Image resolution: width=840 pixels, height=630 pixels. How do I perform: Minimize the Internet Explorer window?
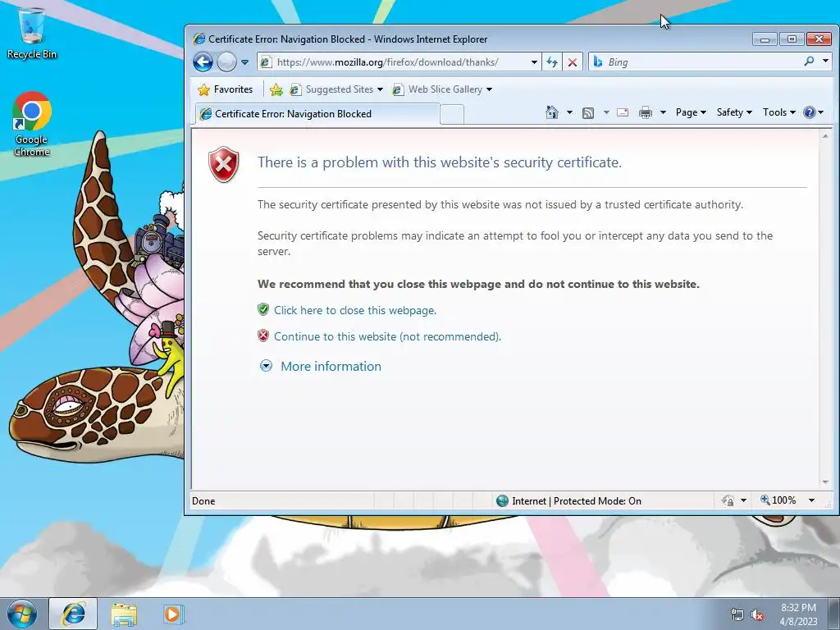tap(765, 39)
